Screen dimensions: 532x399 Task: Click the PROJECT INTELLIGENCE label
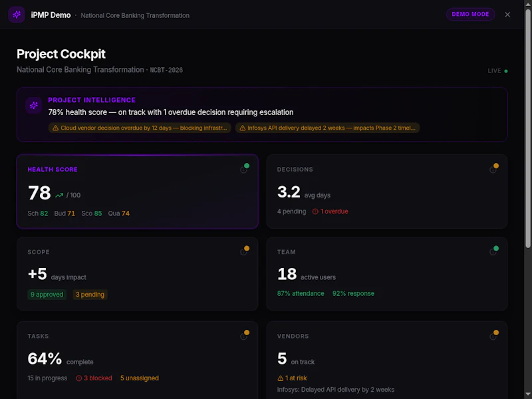click(92, 100)
